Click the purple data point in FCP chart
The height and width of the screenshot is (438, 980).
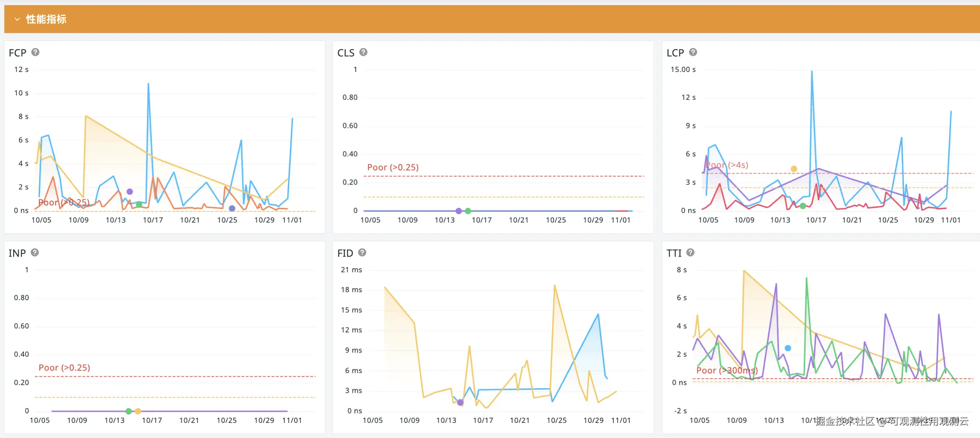pyautogui.click(x=130, y=192)
